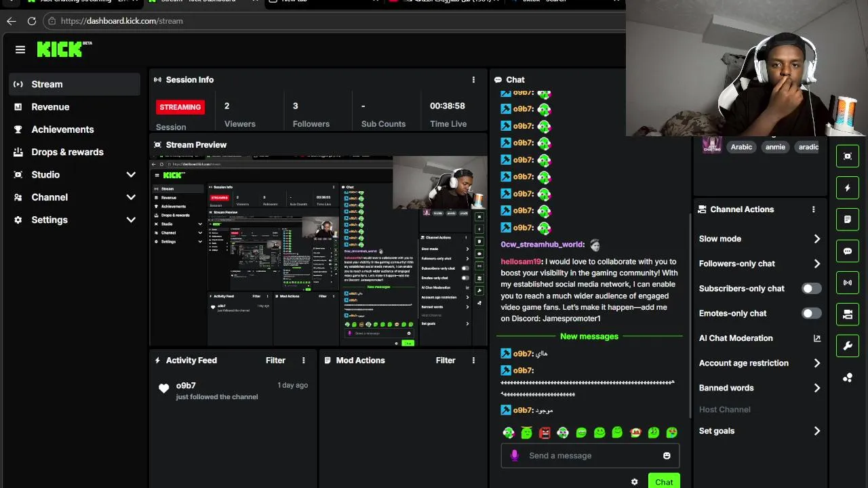The width and height of the screenshot is (868, 488).
Task: Click the 0cw_streamhub_world username in chat
Action: pos(542,245)
